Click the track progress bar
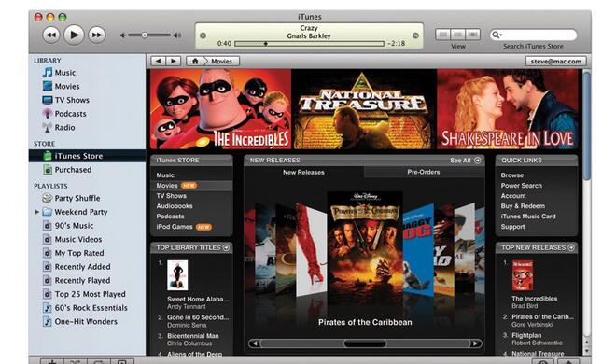The height and width of the screenshot is (364, 616). point(309,44)
